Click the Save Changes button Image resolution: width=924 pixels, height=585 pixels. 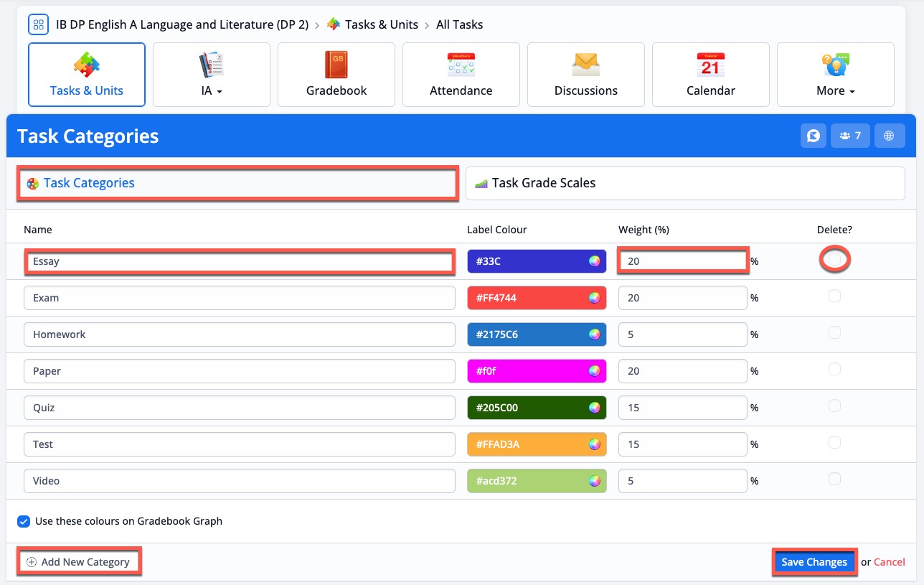[814, 562]
